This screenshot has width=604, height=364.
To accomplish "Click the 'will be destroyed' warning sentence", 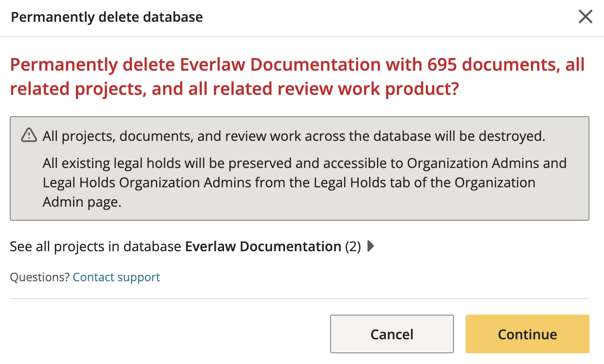I will pyautogui.click(x=294, y=136).
